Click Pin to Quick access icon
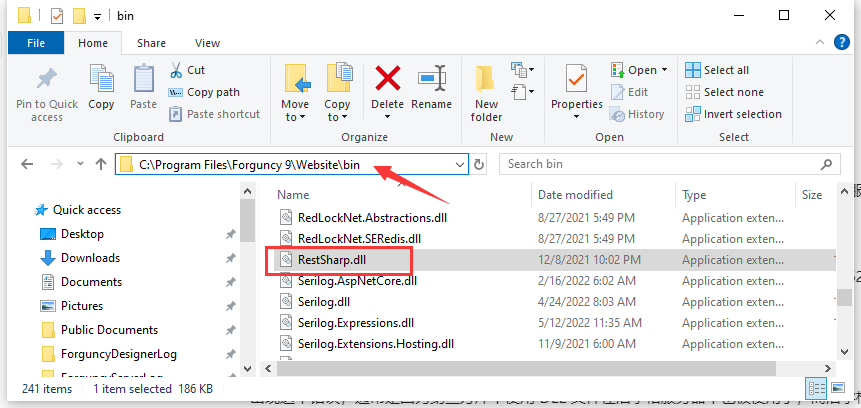 coord(47,80)
